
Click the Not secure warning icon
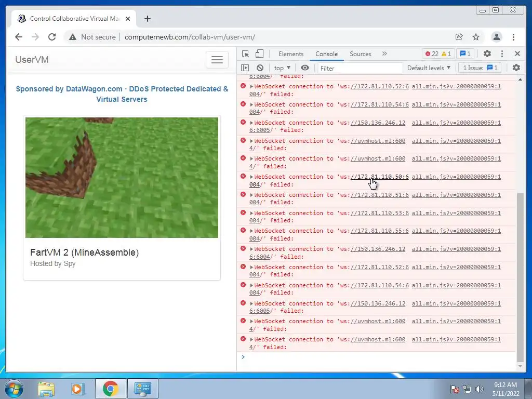point(73,37)
